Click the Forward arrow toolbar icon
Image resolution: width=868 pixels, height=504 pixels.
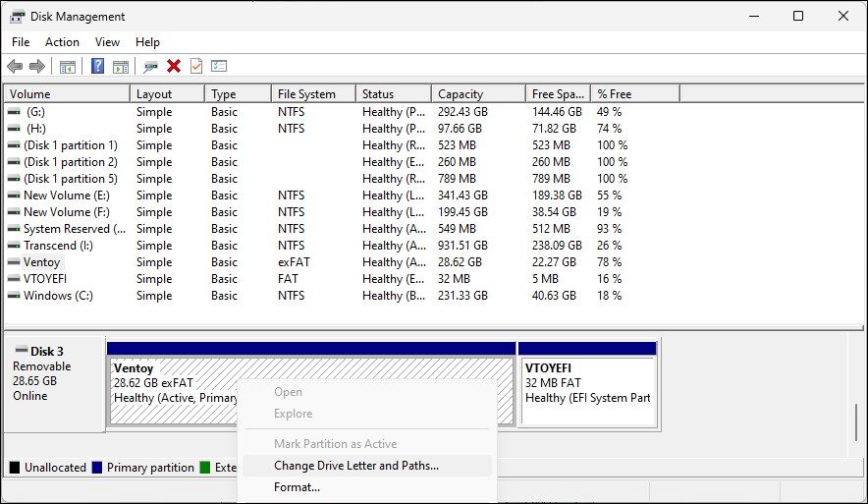tap(37, 66)
